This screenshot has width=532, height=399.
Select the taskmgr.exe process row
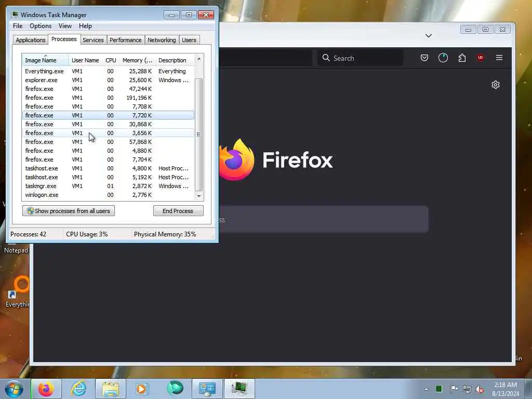[x=108, y=186]
